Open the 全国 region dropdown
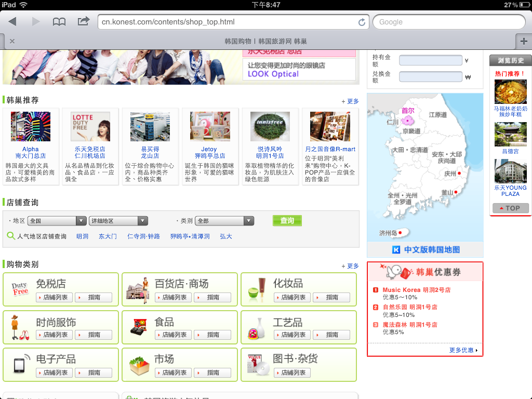This screenshot has height=399, width=532. click(x=57, y=221)
